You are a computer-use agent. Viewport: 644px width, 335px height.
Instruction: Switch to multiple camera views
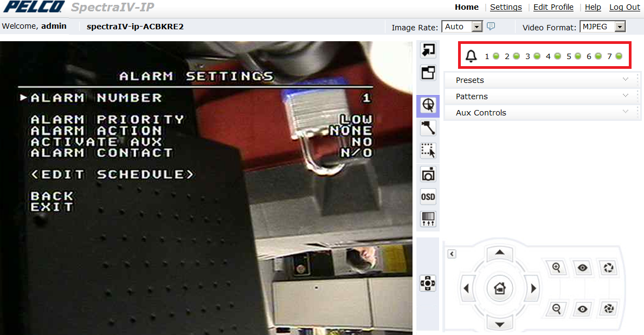click(x=428, y=72)
